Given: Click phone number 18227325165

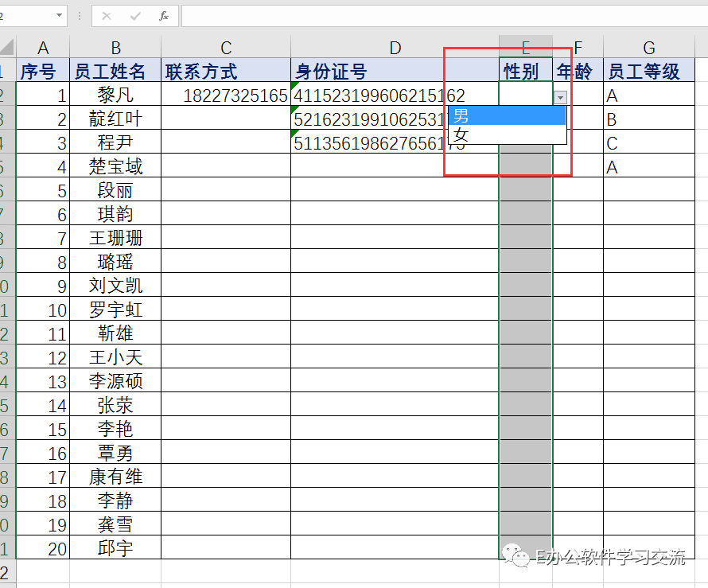Looking at the screenshot, I should tap(226, 95).
